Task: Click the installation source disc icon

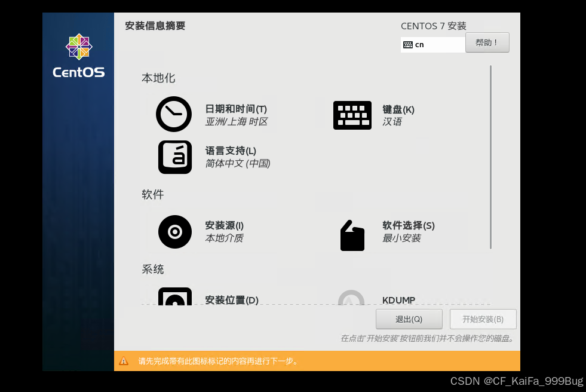Action: [x=174, y=232]
